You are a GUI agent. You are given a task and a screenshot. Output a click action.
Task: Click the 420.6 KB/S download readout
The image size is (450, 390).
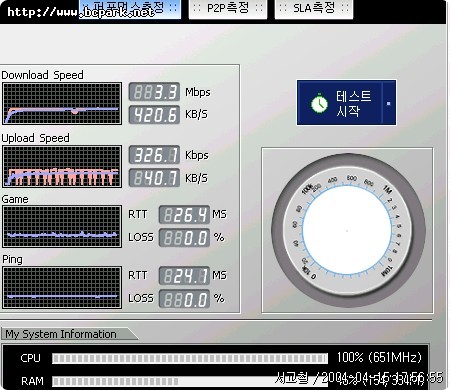[x=154, y=115]
